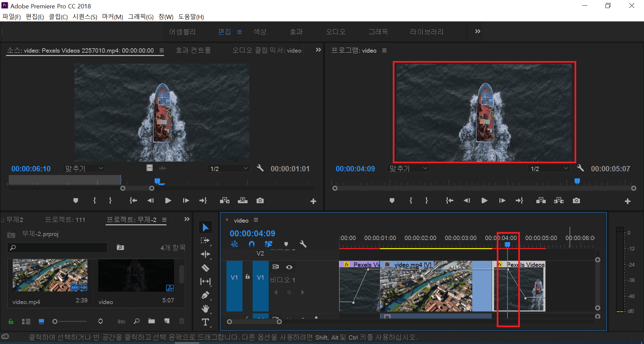Toggle V1 source patching target
The height and width of the screenshot is (344, 644).
[234, 286]
